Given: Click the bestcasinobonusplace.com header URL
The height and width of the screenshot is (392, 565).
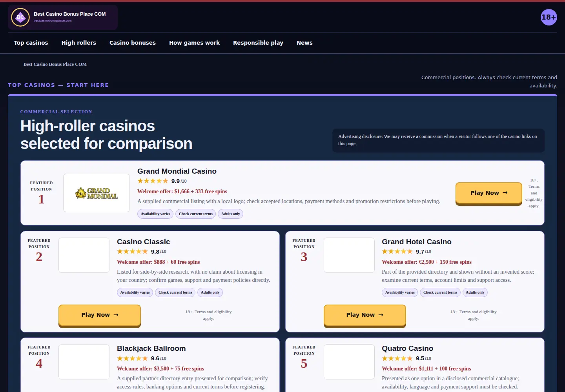Looking at the screenshot, I should click(x=53, y=20).
